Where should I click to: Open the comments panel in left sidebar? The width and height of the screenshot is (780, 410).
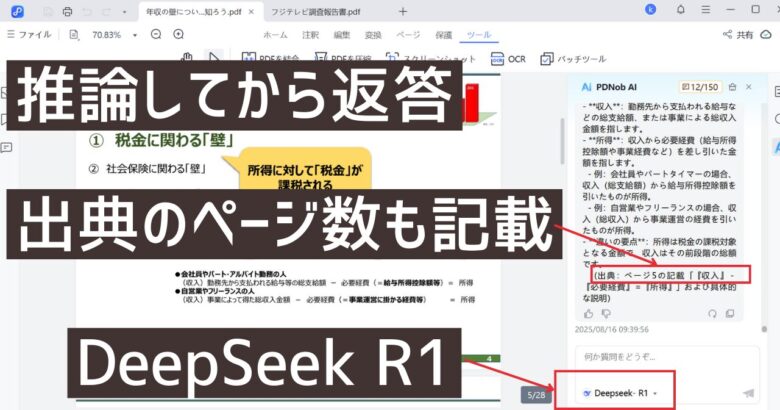pos(6,148)
